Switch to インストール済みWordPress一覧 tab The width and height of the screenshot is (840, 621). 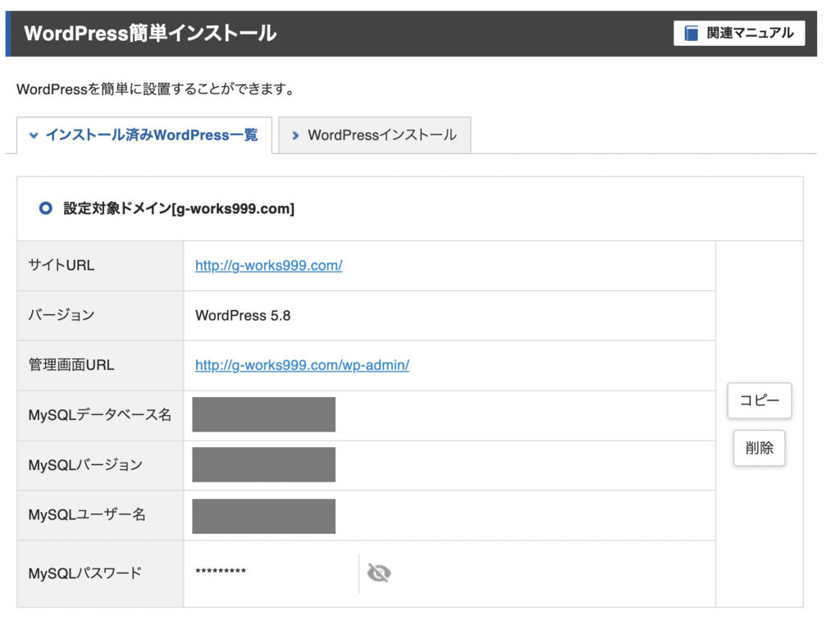[144, 135]
